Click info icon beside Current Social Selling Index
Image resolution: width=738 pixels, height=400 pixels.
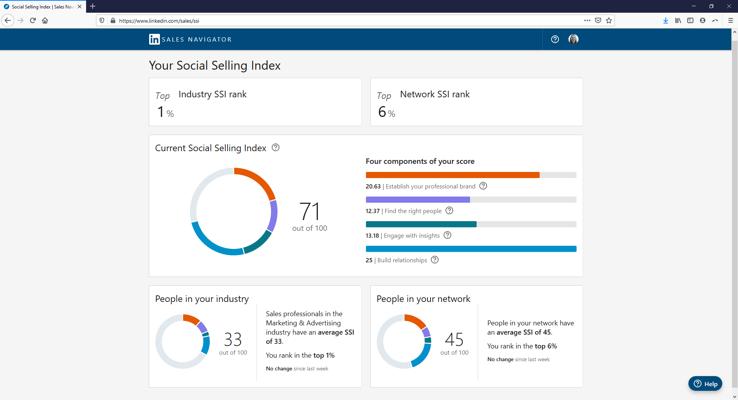coord(276,148)
